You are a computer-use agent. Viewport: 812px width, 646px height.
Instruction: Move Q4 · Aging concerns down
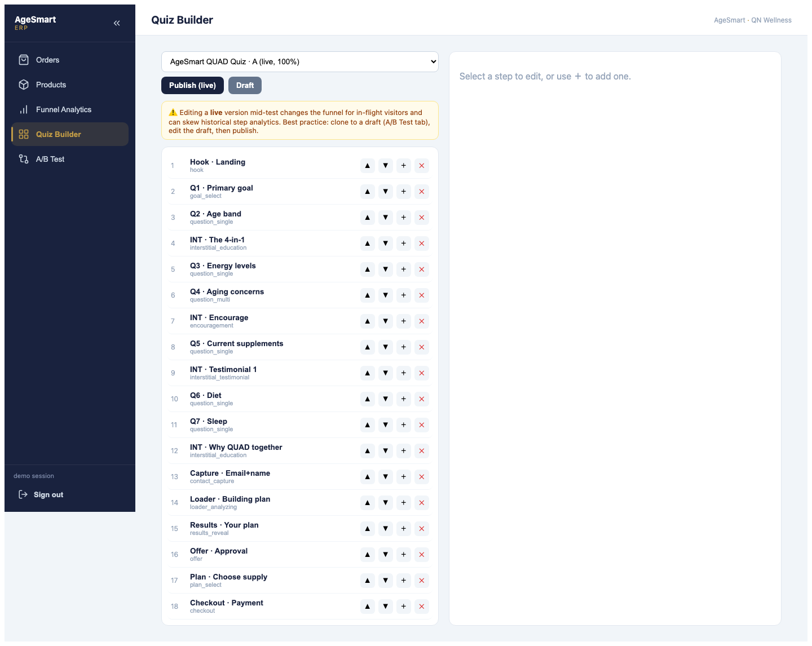pyautogui.click(x=386, y=295)
